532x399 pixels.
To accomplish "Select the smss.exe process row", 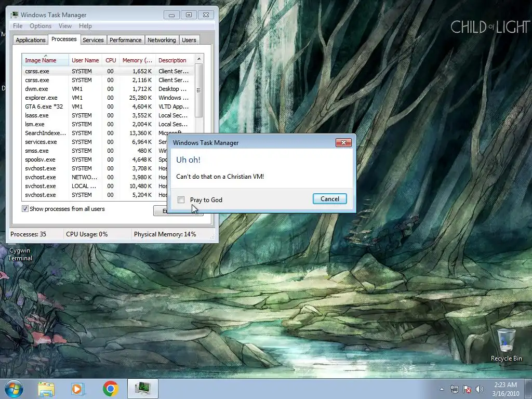I will pos(95,151).
